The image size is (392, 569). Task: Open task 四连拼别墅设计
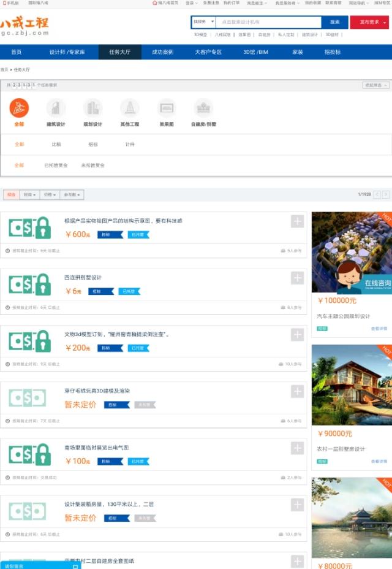pyautogui.click(x=83, y=278)
